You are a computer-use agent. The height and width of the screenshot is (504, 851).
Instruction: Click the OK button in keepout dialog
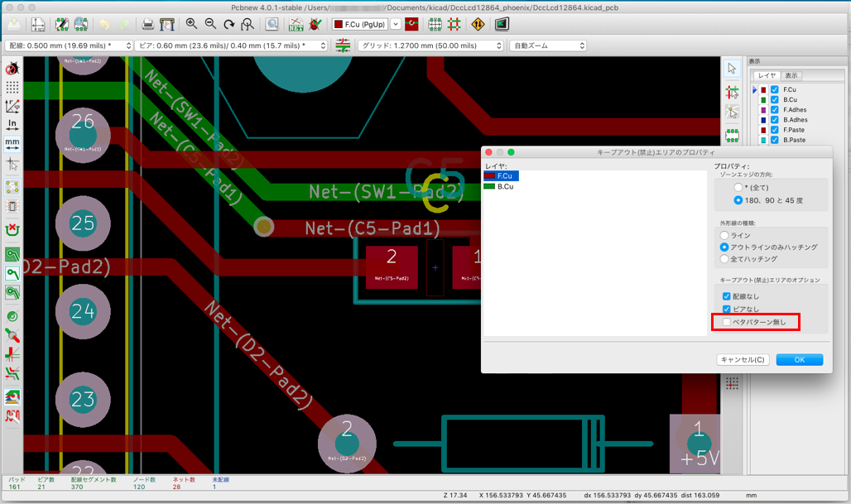800,360
